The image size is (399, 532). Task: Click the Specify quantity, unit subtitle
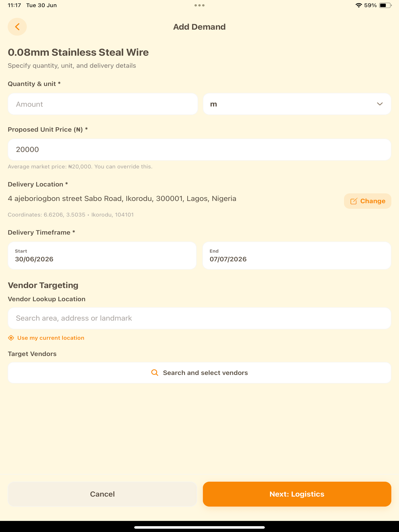coord(72,65)
